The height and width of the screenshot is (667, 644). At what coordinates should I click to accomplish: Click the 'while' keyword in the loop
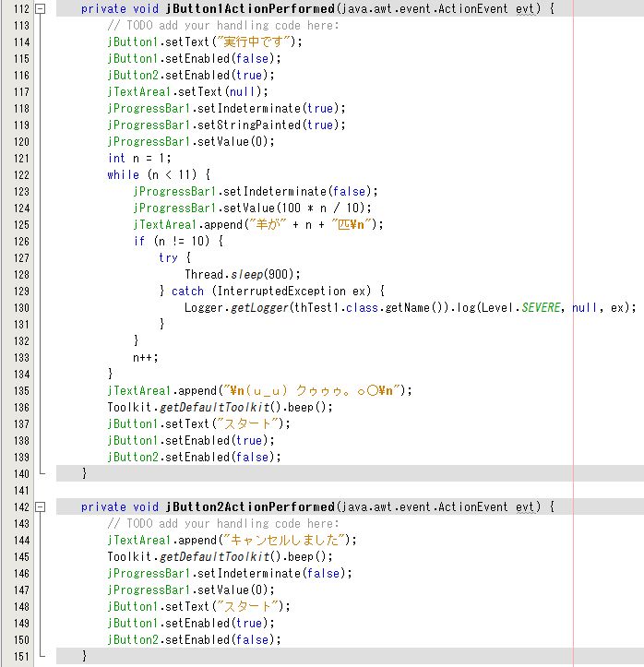tap(123, 175)
